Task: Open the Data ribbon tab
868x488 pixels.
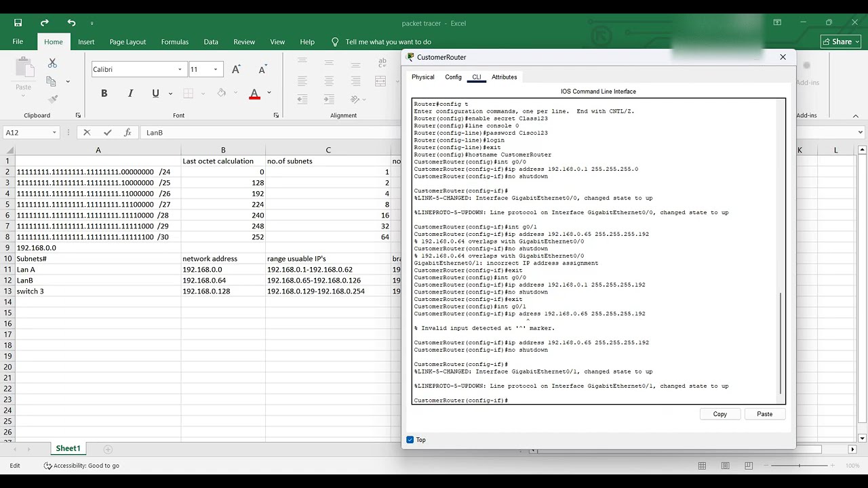Action: pyautogui.click(x=211, y=42)
